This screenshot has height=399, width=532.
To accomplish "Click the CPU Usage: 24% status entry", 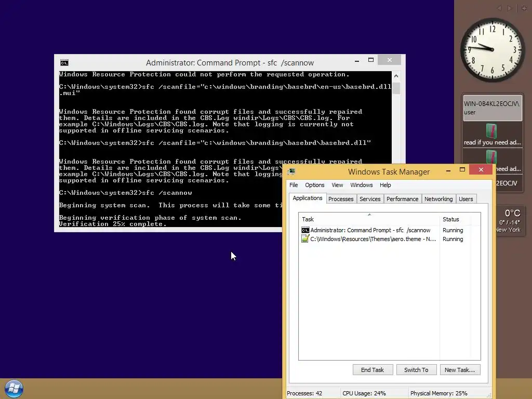I will (364, 393).
